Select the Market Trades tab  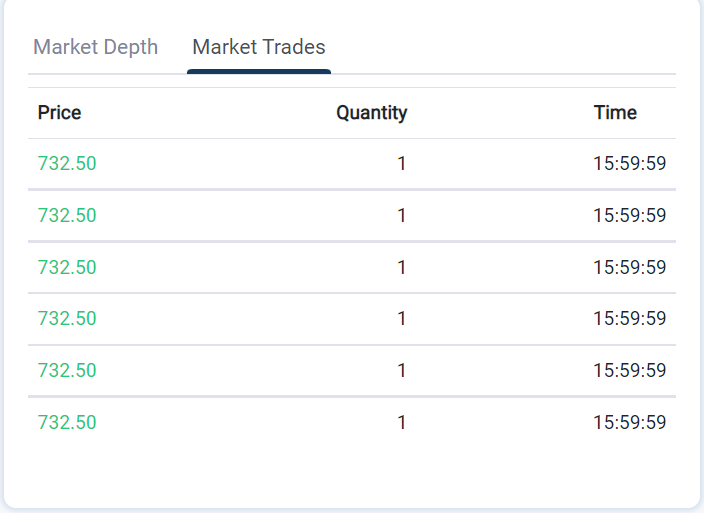(258, 47)
